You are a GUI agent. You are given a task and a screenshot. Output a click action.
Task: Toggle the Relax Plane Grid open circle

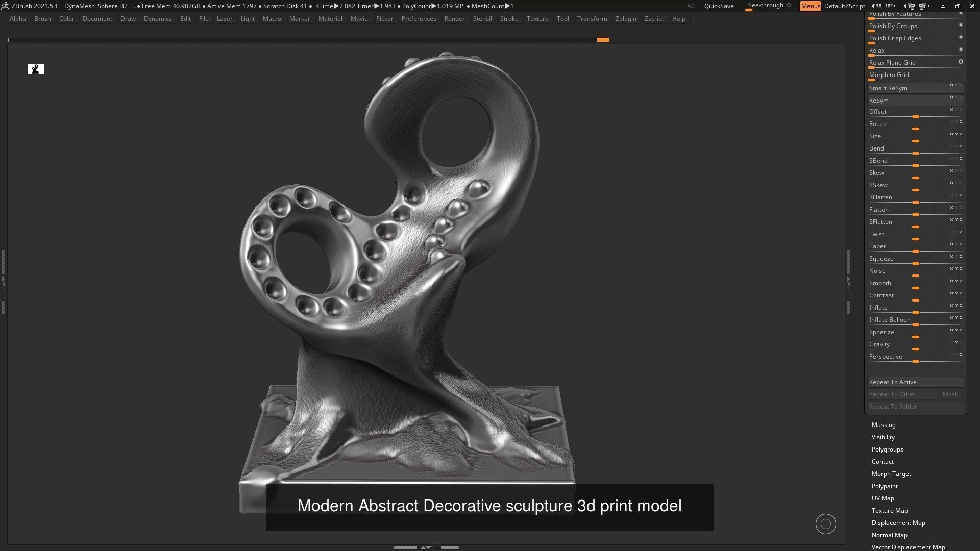coord(961,62)
